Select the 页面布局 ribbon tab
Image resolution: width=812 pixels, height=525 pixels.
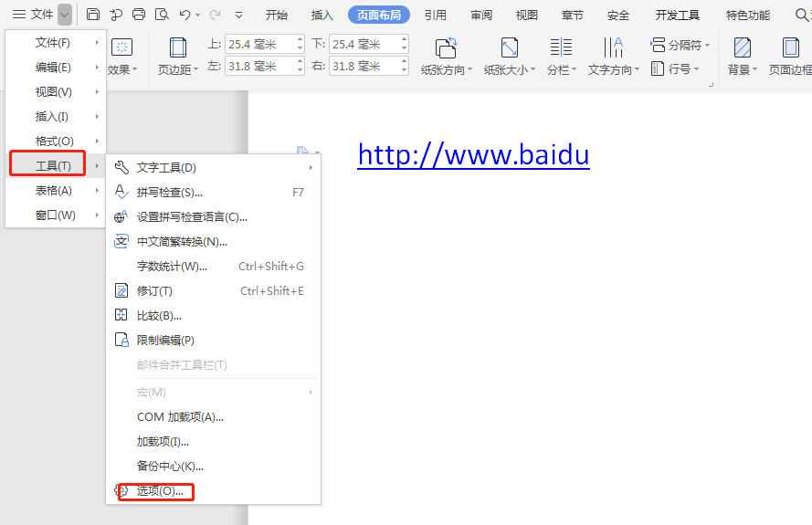pyautogui.click(x=379, y=15)
